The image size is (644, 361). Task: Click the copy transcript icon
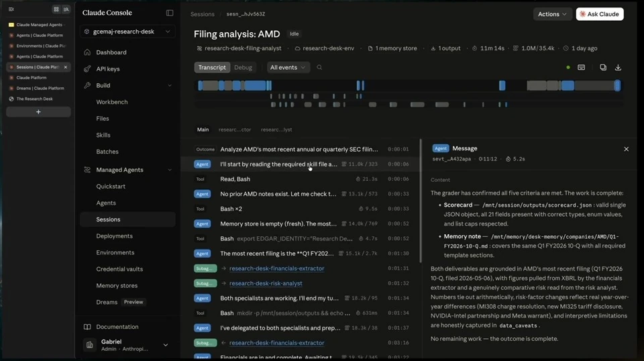click(603, 67)
